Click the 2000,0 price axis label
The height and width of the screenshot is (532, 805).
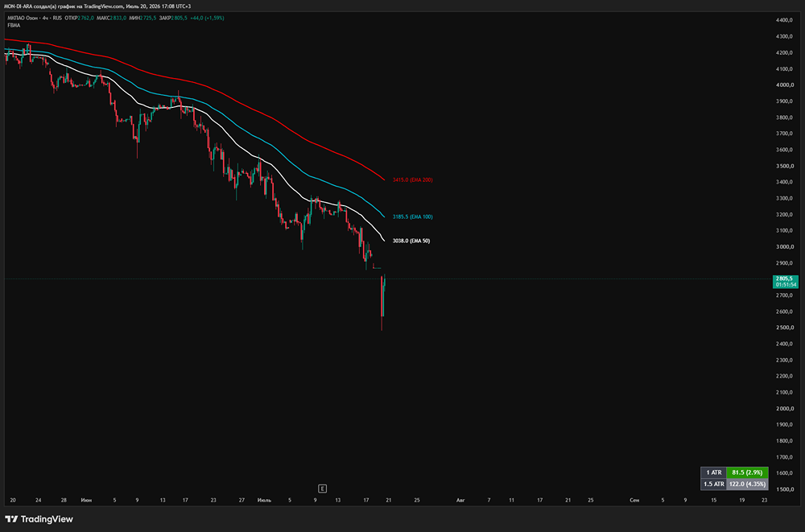tap(785, 409)
